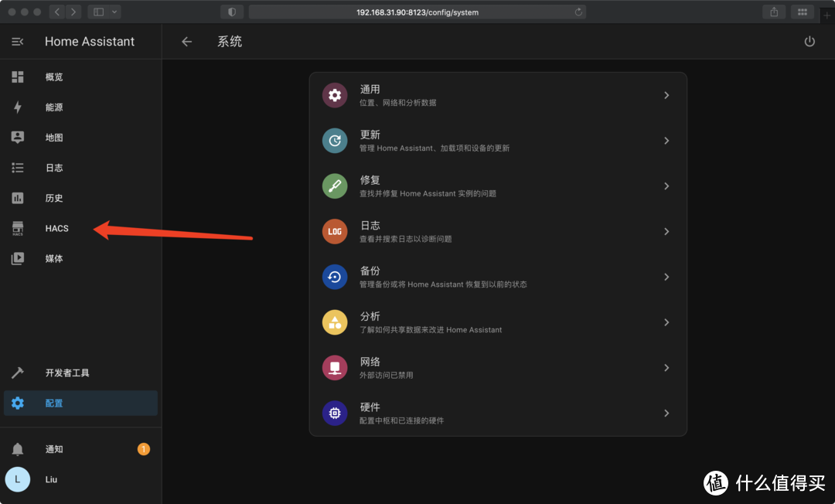835x504 pixels.
Task: Open the 媒体 (Media) play icon
Action: pyautogui.click(x=17, y=258)
